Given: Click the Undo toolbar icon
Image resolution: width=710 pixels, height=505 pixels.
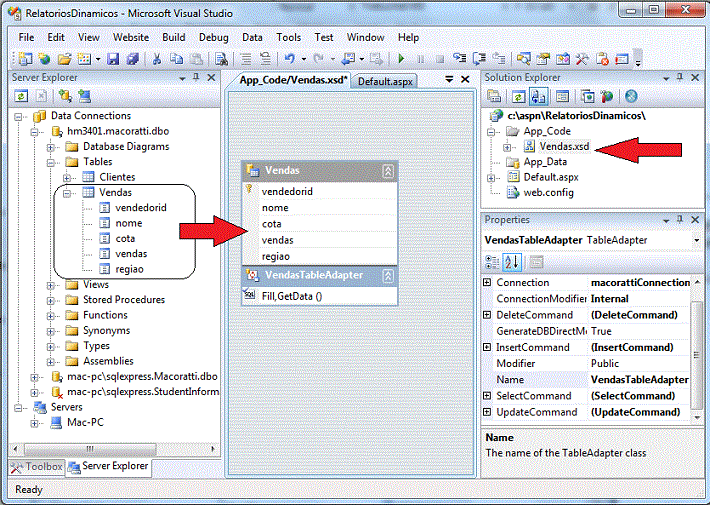Looking at the screenshot, I should pos(289,60).
